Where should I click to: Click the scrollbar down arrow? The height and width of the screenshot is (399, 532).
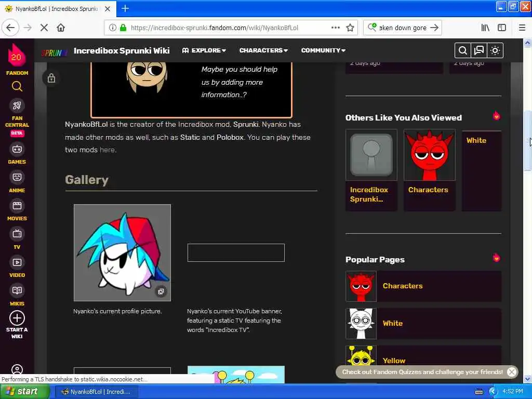click(x=527, y=379)
